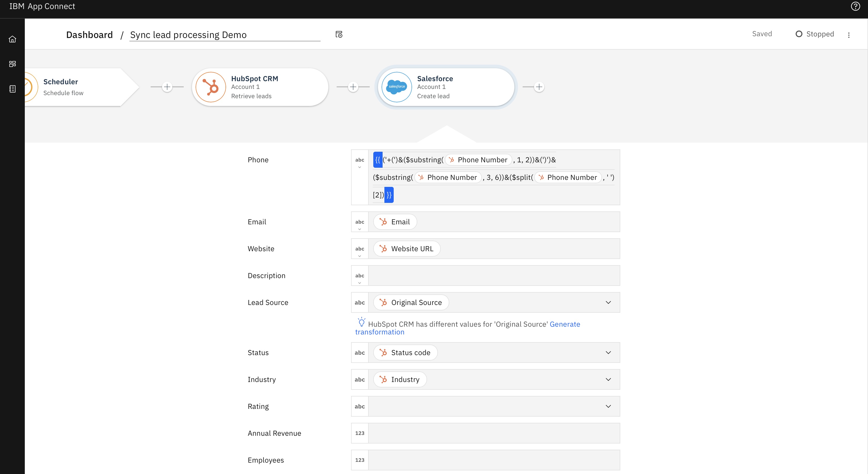Open the help icon in top bar
This screenshot has height=474, width=868.
tap(855, 6)
